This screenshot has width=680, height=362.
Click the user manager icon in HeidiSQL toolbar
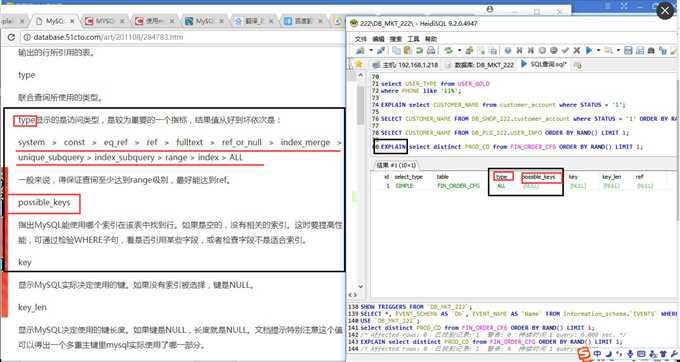470,51
